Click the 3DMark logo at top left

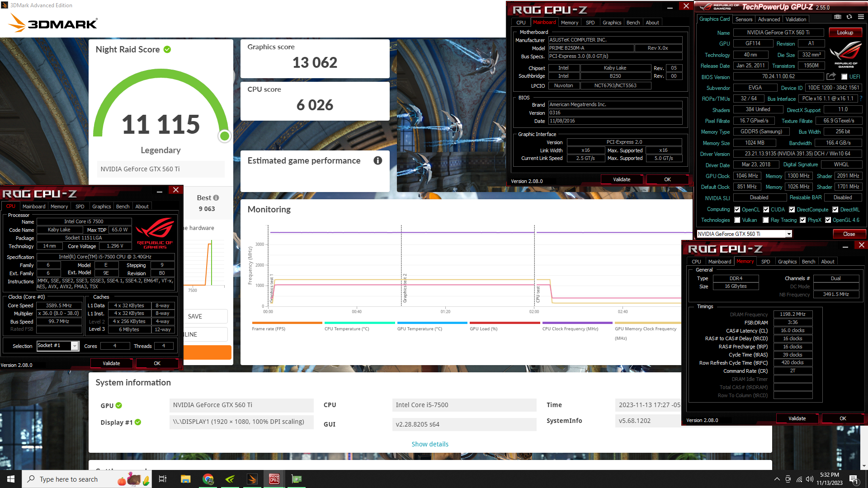click(x=53, y=23)
